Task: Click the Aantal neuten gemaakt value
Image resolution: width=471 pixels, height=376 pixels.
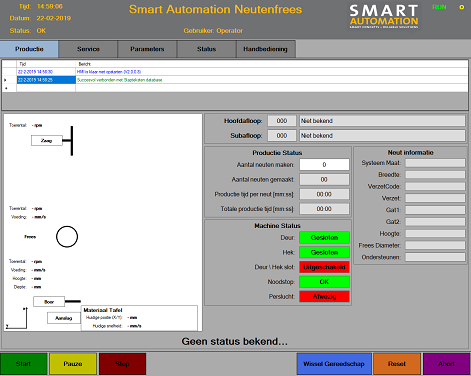Action: coord(324,179)
